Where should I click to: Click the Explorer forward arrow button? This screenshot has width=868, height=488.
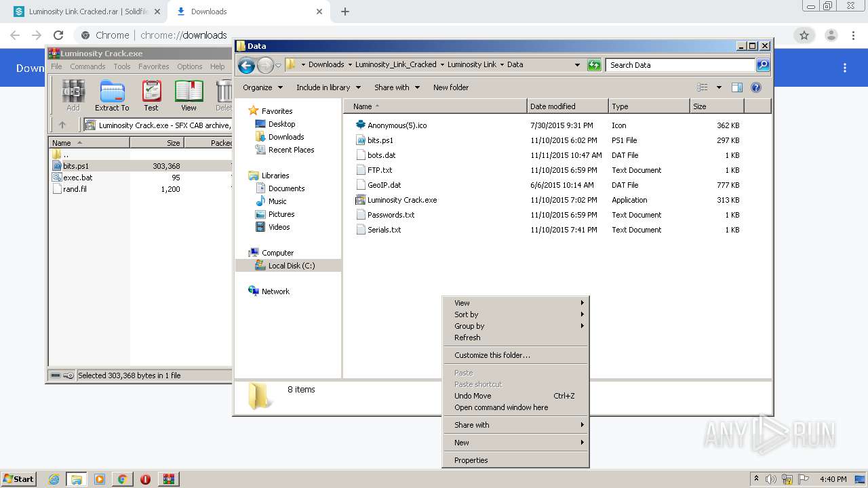(x=265, y=65)
